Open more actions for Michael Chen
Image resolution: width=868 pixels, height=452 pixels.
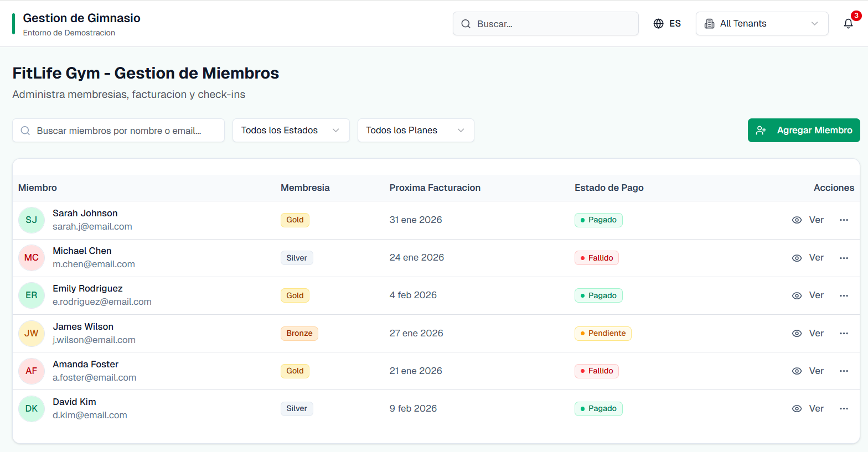844,258
